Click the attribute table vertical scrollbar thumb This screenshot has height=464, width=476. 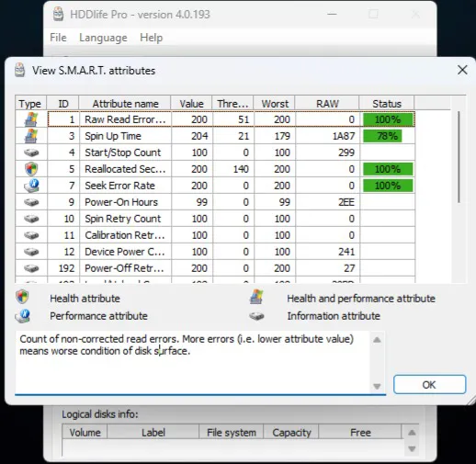(x=459, y=157)
